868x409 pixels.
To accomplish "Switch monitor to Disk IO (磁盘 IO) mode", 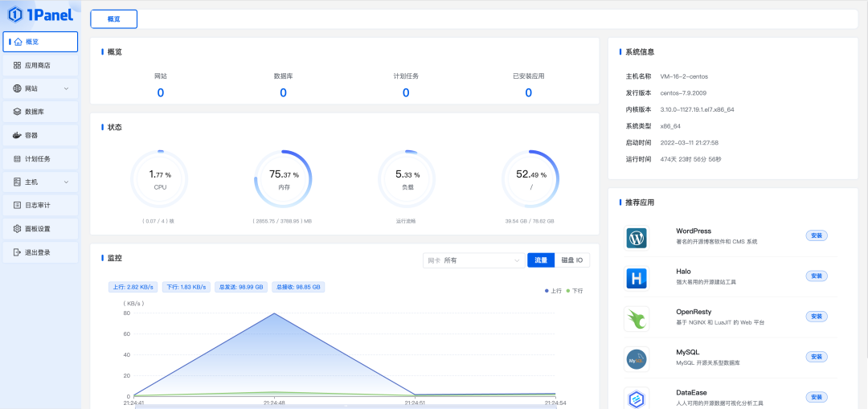I will click(572, 260).
